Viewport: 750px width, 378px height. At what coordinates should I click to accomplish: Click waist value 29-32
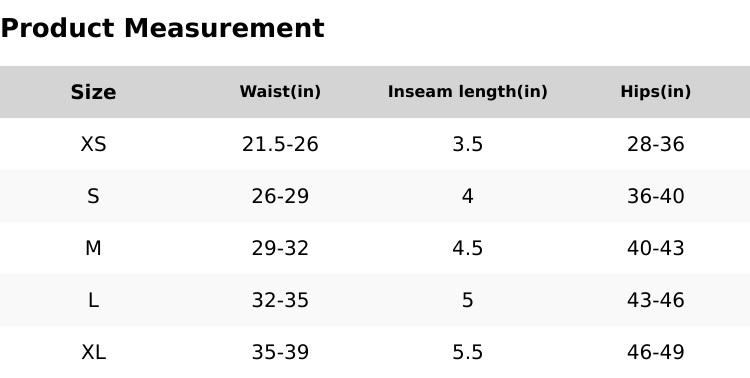coord(280,248)
